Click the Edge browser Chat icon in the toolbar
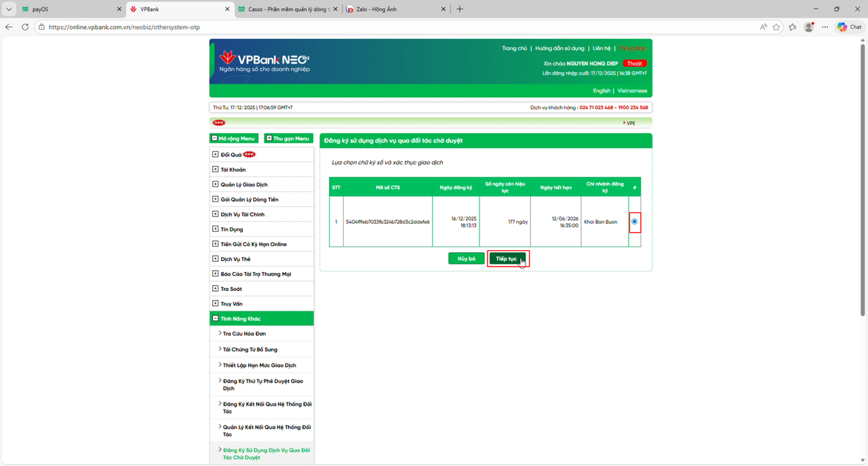Image resolution: width=868 pixels, height=466 pixels. tap(848, 26)
